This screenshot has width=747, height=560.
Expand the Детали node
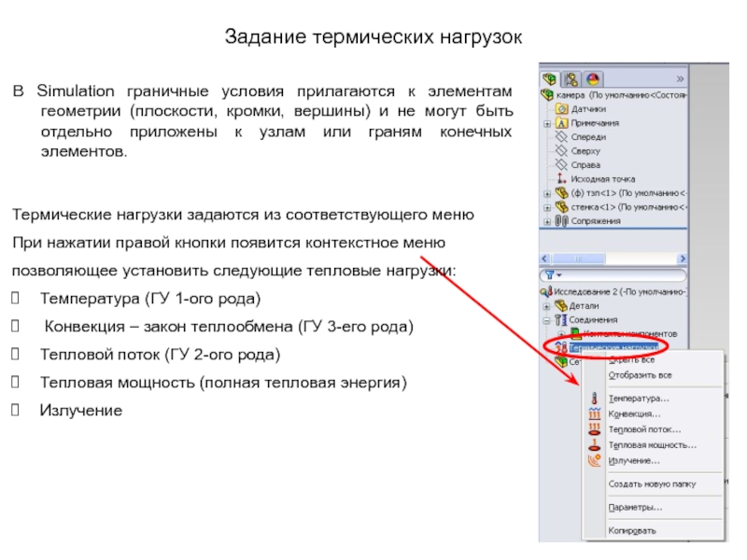pyautogui.click(x=547, y=306)
